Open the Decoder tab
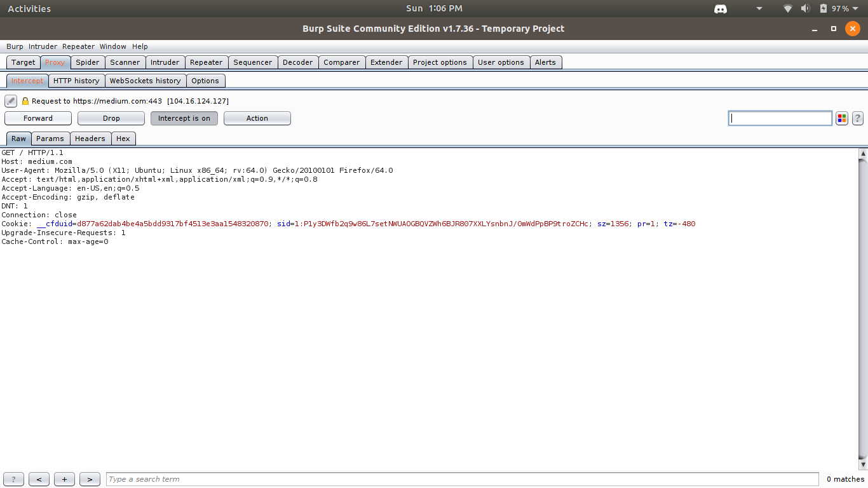 click(x=298, y=62)
